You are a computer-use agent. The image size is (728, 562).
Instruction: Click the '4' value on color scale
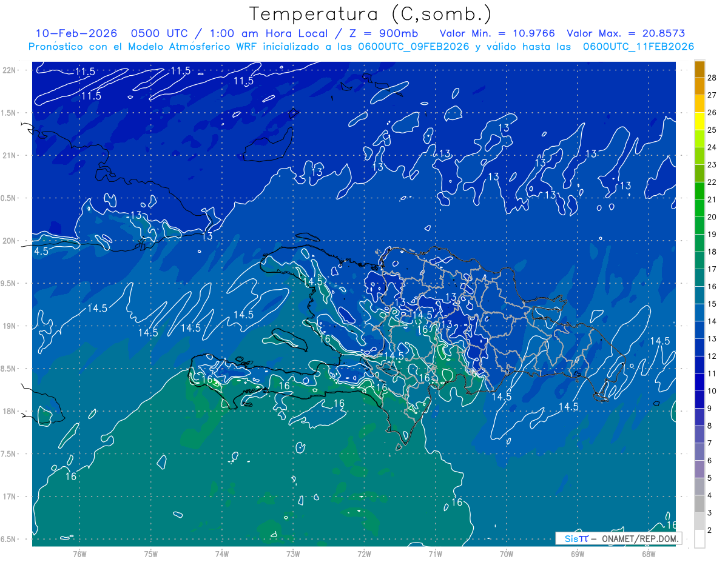click(x=710, y=496)
